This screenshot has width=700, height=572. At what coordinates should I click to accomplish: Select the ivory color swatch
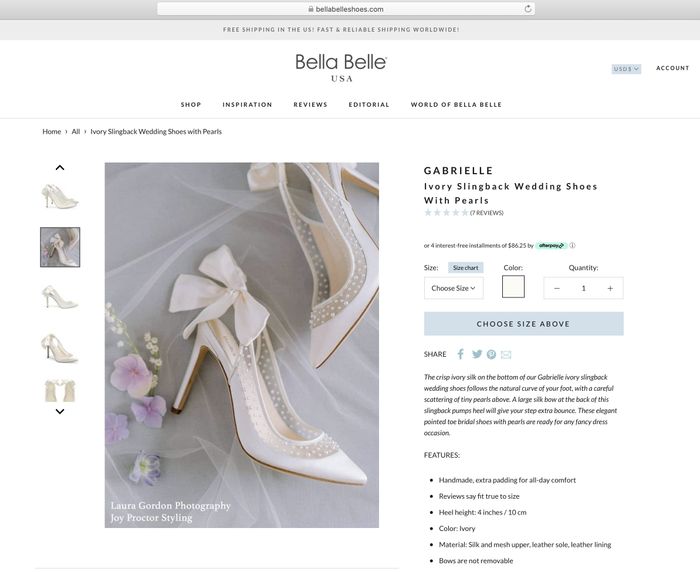(513, 288)
